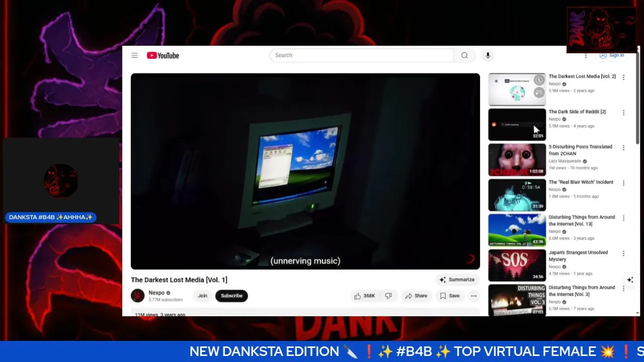644x362 pixels.
Task: Click the floating AI sparkle button at right edge
Action: (x=630, y=280)
